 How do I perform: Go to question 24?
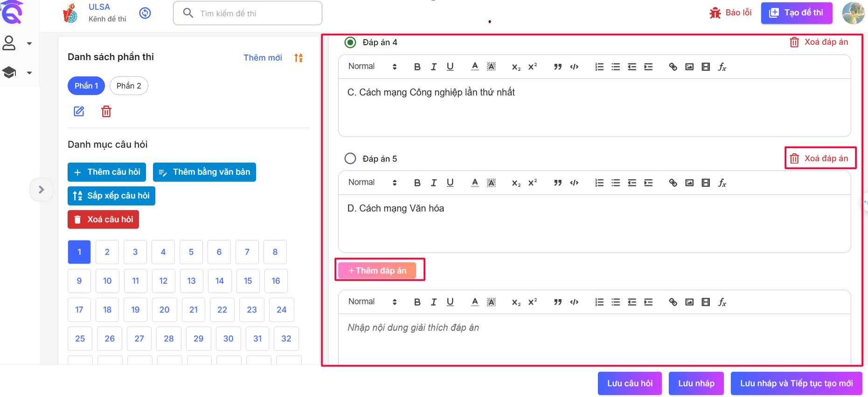[282, 310]
